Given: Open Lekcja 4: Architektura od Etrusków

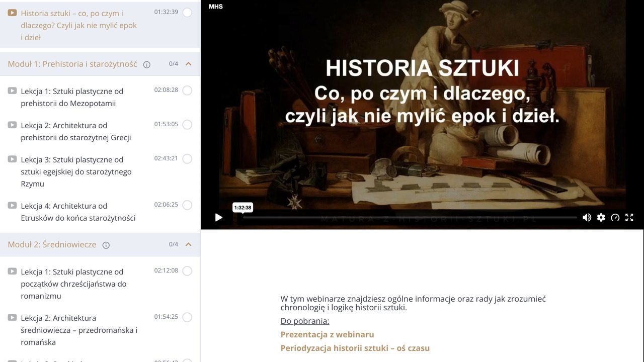Looking at the screenshot, I should (78, 212).
